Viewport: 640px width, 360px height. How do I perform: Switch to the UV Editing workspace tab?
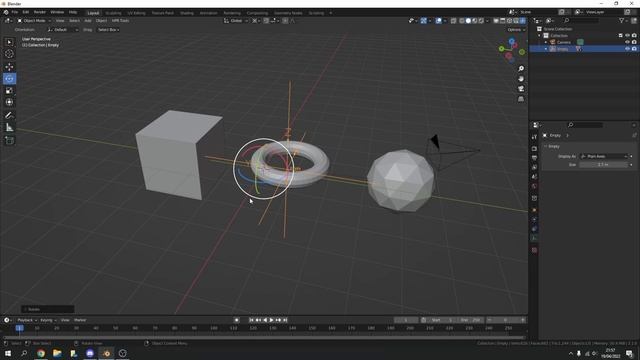[x=136, y=13]
